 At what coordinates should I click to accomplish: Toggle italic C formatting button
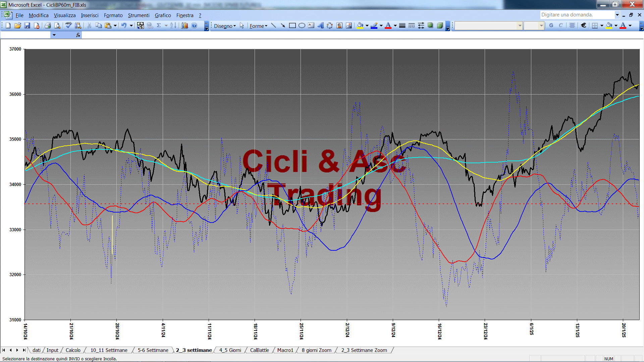pos(560,25)
